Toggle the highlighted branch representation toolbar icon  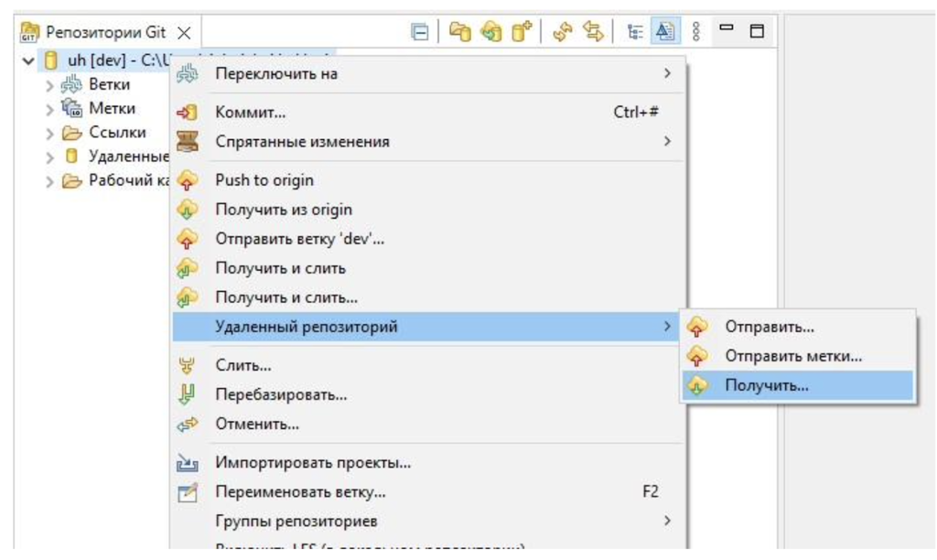tap(663, 29)
